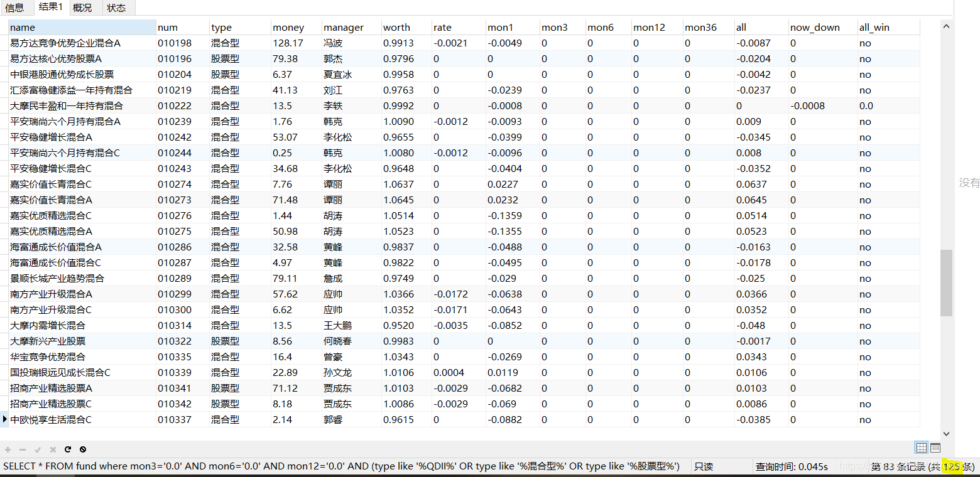This screenshot has height=477, width=980.
Task: Click the apply changes checkmark icon
Action: 38,449
